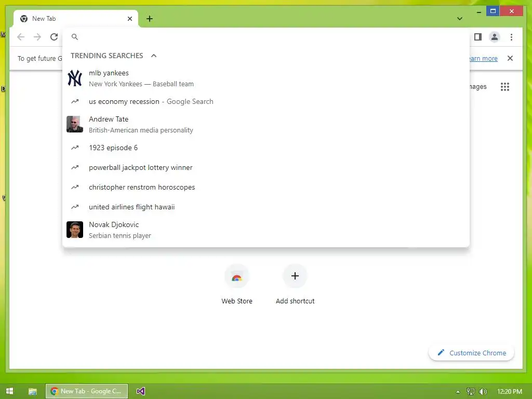The width and height of the screenshot is (532, 399).
Task: Select the New Tab tab
Action: point(76,19)
